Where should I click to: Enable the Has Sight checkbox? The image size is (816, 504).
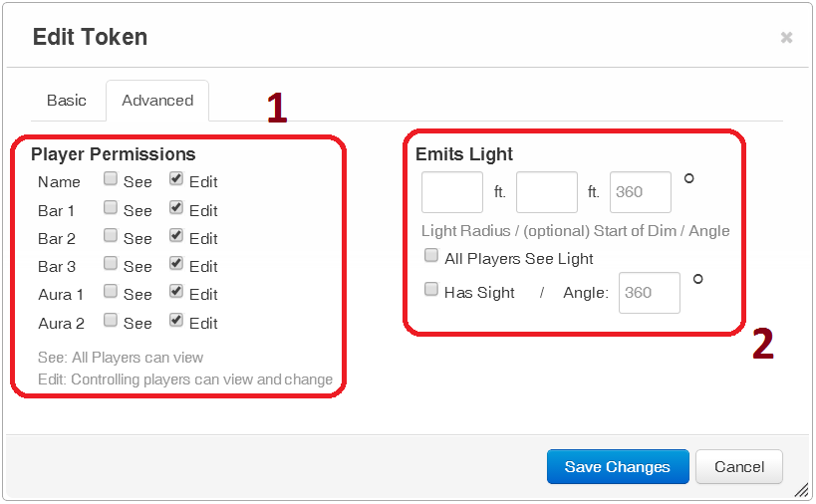431,290
